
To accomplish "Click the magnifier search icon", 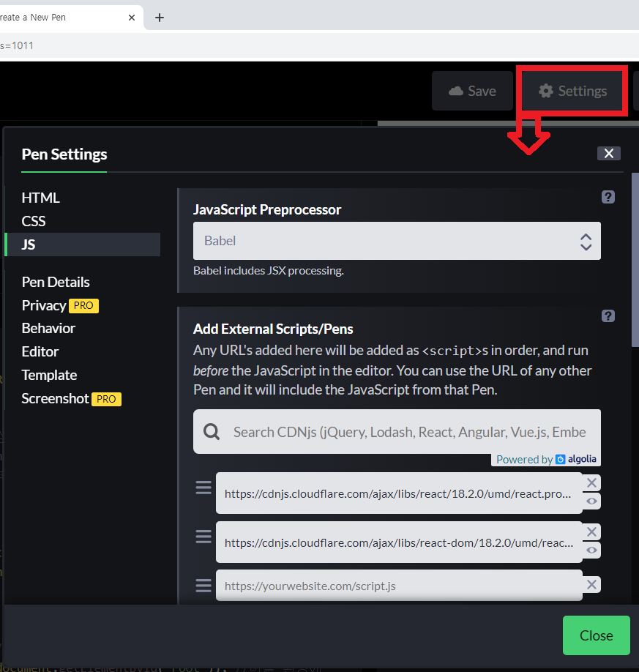I will pos(212,432).
